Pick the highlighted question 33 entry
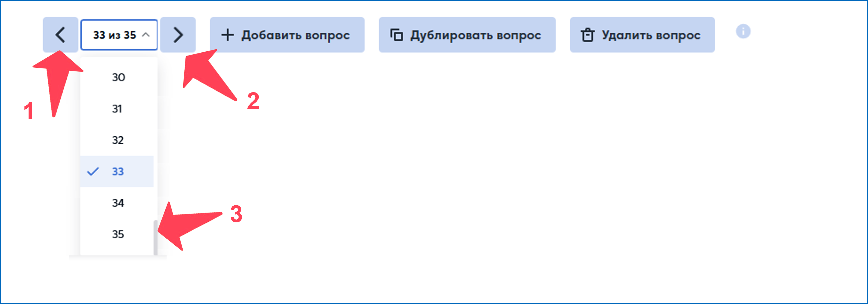868x304 pixels. (118, 171)
